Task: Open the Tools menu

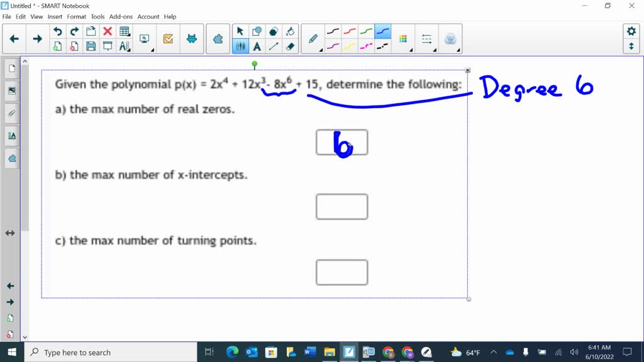Action: click(97, 17)
